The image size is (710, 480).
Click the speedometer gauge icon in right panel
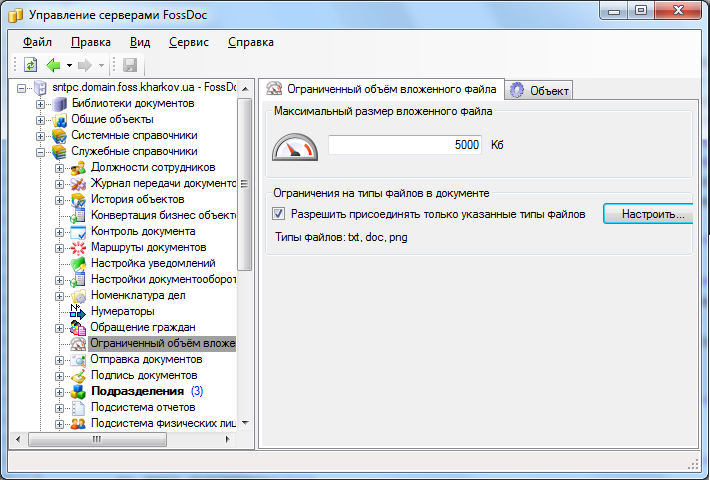tap(295, 147)
